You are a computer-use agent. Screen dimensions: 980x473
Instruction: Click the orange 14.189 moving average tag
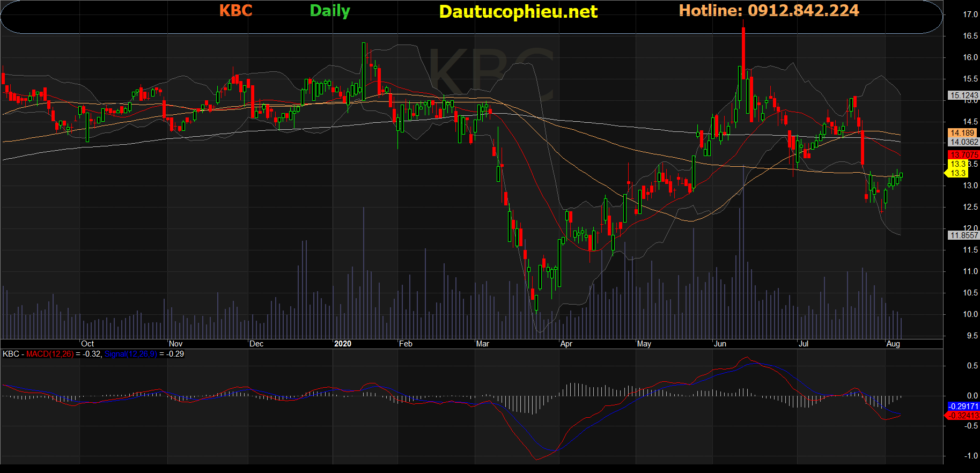coord(962,133)
